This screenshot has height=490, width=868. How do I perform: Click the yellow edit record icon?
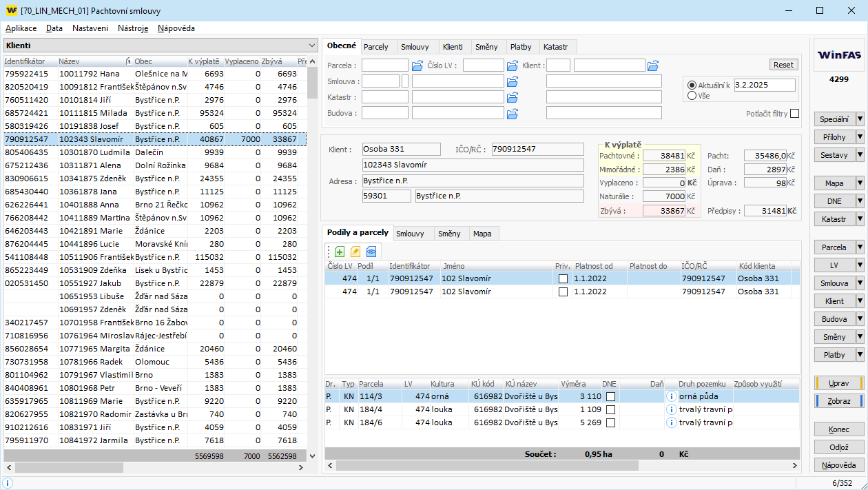355,252
